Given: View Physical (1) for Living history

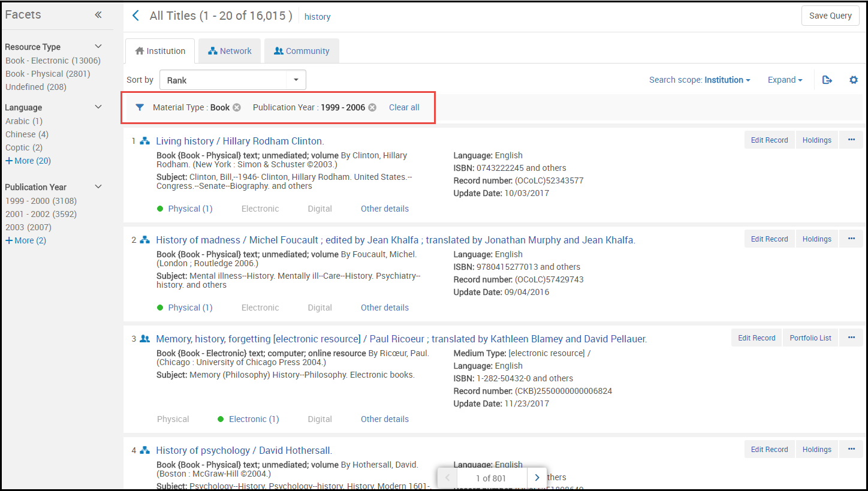Looking at the screenshot, I should pyautogui.click(x=190, y=209).
